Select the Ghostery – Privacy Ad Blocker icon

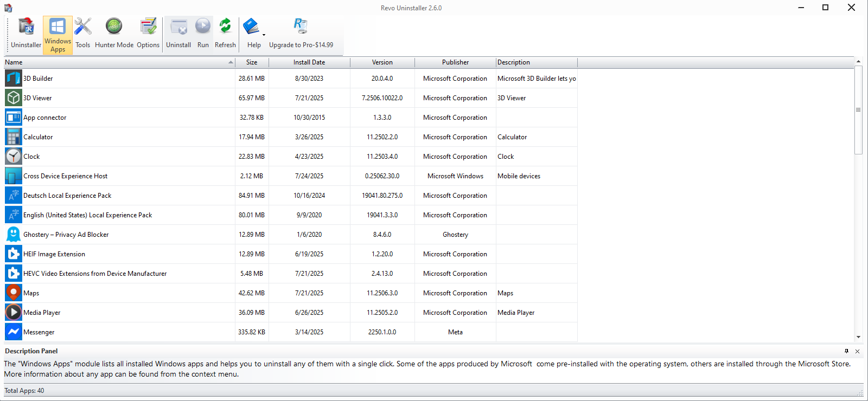coord(14,235)
